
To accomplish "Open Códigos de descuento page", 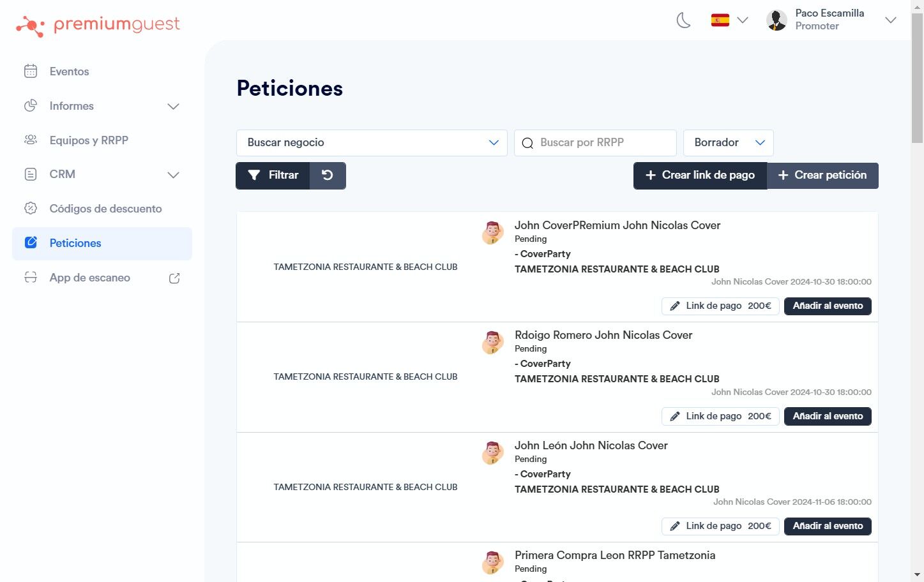I will pyautogui.click(x=105, y=209).
